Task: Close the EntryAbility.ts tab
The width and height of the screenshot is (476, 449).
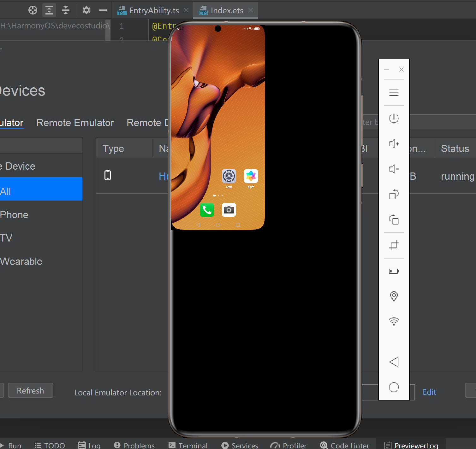Action: 186,10
